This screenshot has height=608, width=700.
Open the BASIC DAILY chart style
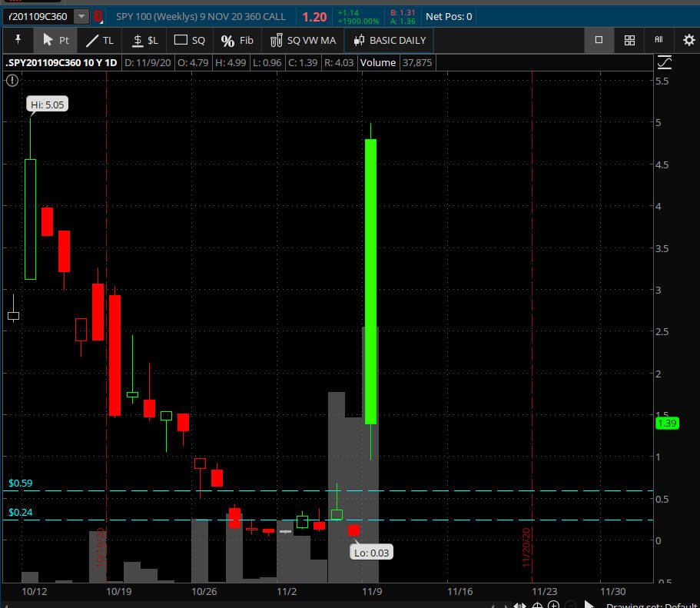coord(390,40)
